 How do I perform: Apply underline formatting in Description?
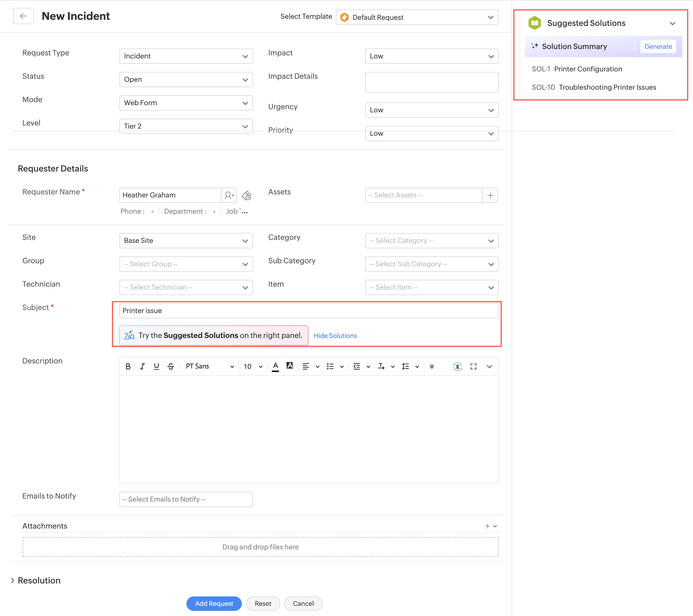[156, 366]
